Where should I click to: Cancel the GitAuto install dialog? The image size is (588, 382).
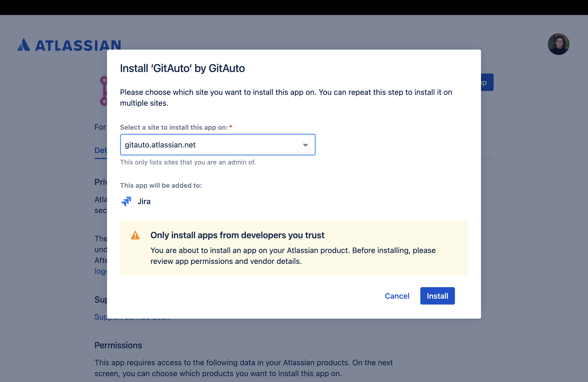(x=397, y=296)
